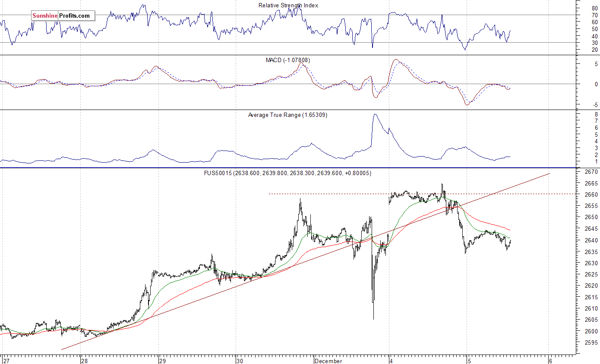
Task: Click MACD axis label -5
Action: tap(596, 105)
